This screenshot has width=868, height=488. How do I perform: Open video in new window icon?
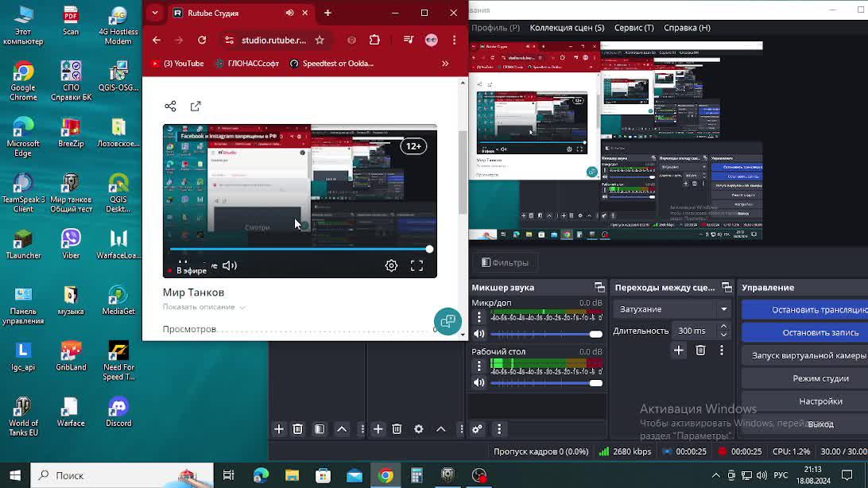(196, 107)
